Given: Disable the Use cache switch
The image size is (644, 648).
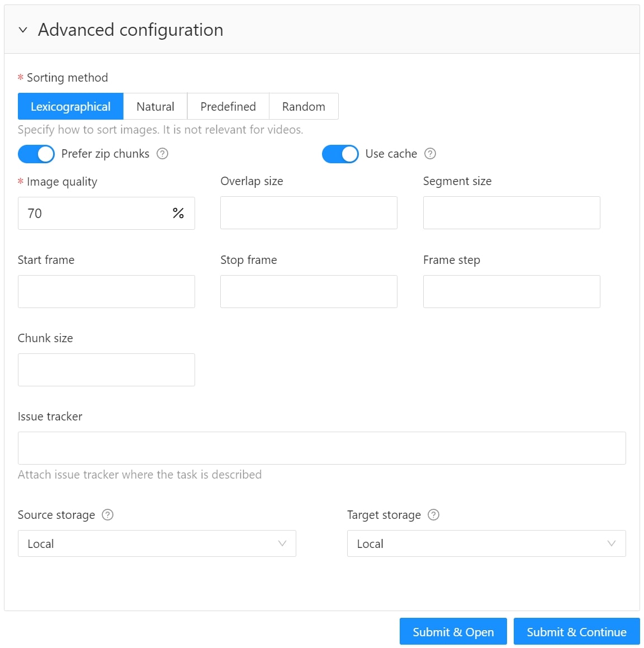Looking at the screenshot, I should pyautogui.click(x=340, y=154).
